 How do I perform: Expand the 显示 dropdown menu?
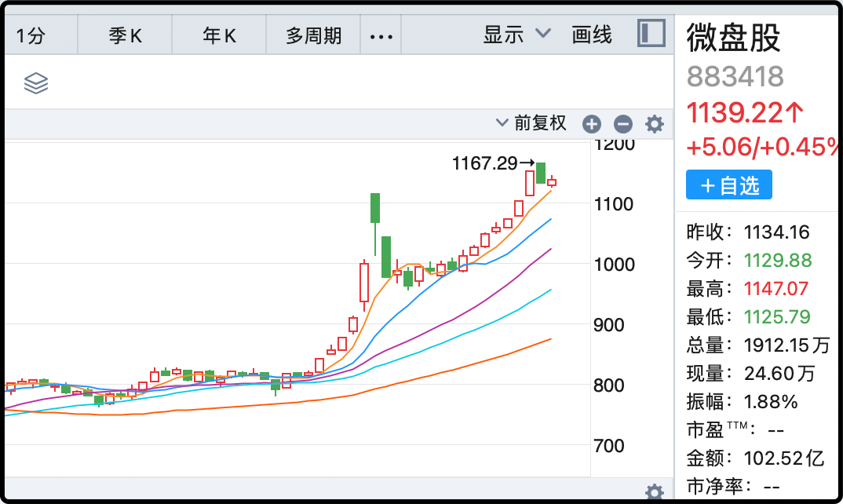[517, 35]
